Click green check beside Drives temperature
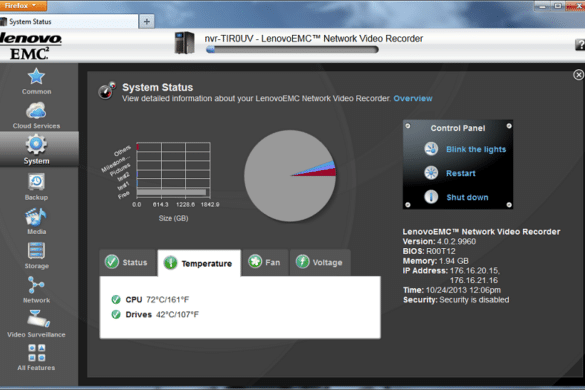The width and height of the screenshot is (585, 390). (x=116, y=314)
